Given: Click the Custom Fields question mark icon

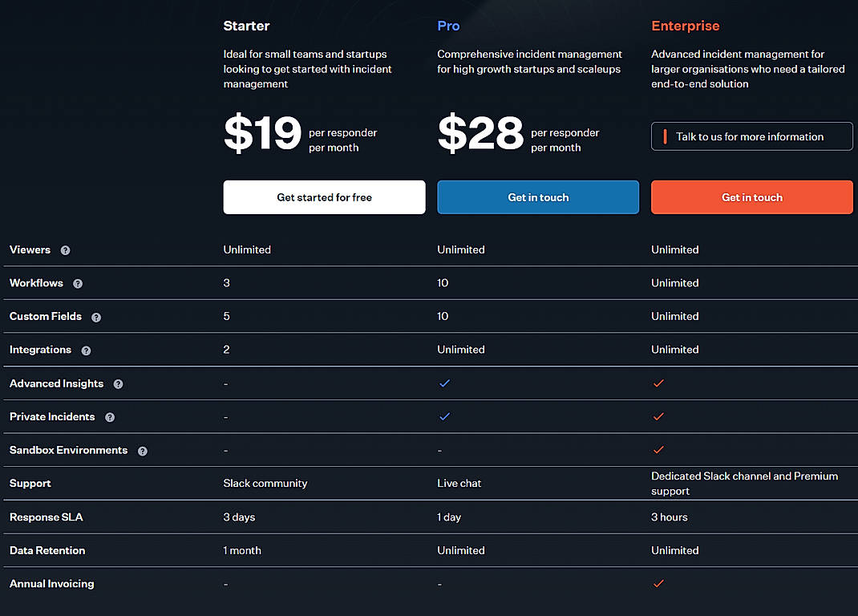Looking at the screenshot, I should click(x=95, y=317).
